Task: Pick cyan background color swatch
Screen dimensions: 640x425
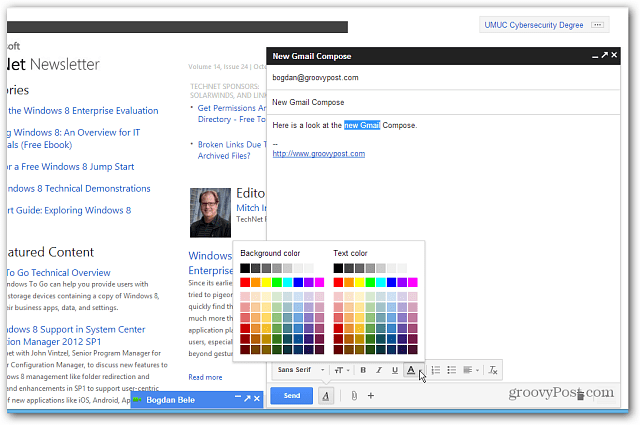Action: click(287, 282)
